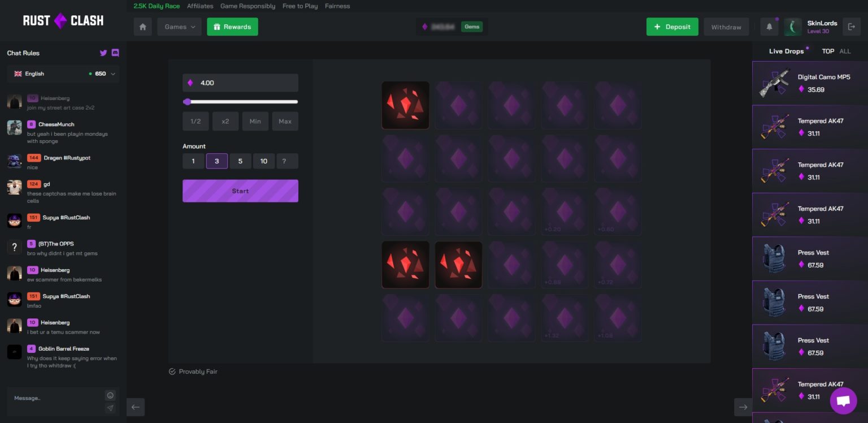Select amount 5 mines option
Screen dimensions: 868x423
240,161
